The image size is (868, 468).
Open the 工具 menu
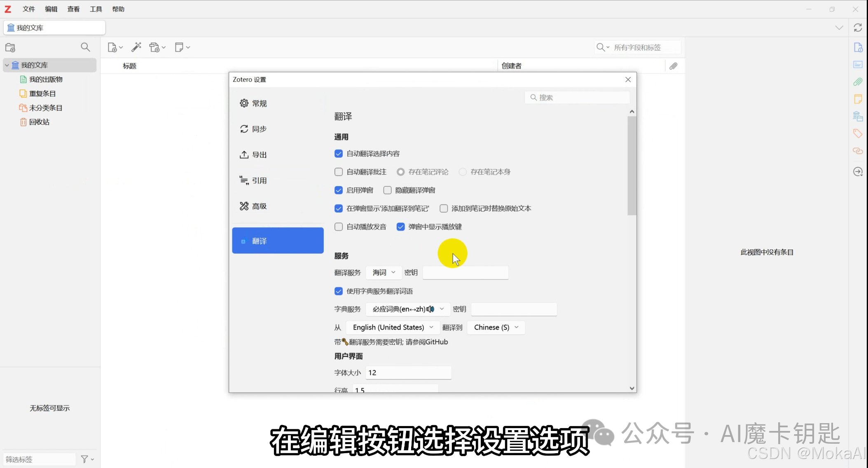click(x=96, y=9)
